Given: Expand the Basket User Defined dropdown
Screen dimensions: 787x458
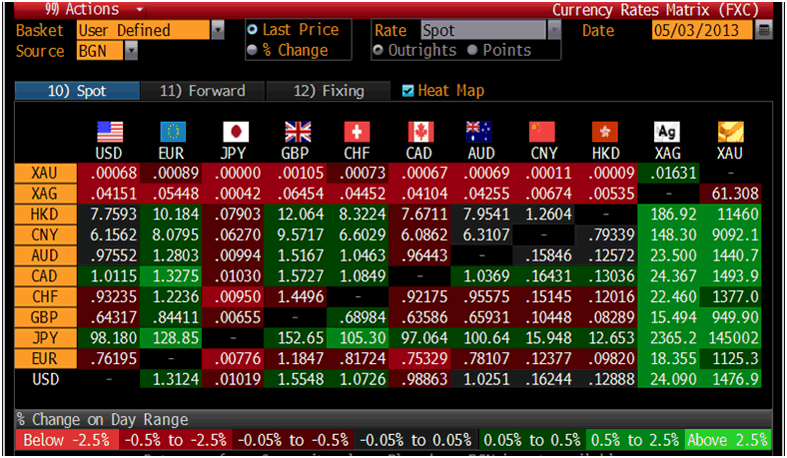Looking at the screenshot, I should coord(218,30).
